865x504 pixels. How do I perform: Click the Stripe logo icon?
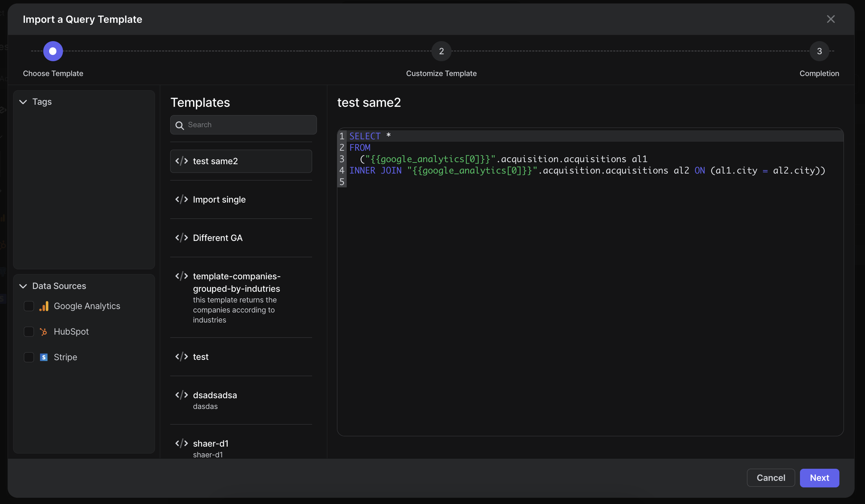pyautogui.click(x=44, y=357)
